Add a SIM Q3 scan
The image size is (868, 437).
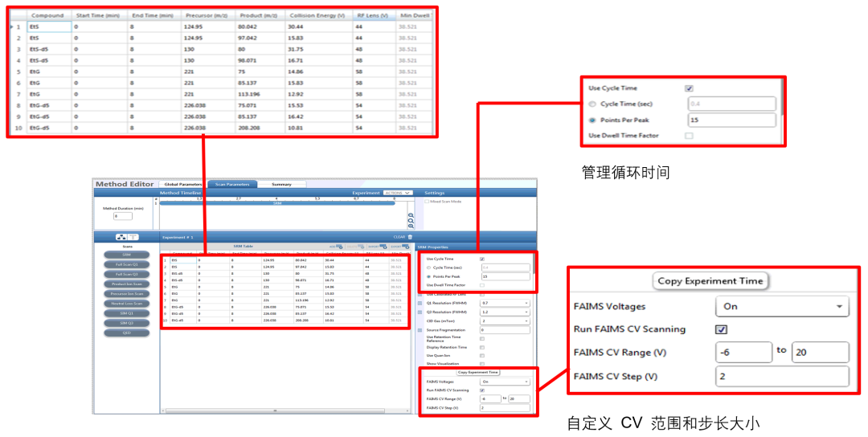127,323
